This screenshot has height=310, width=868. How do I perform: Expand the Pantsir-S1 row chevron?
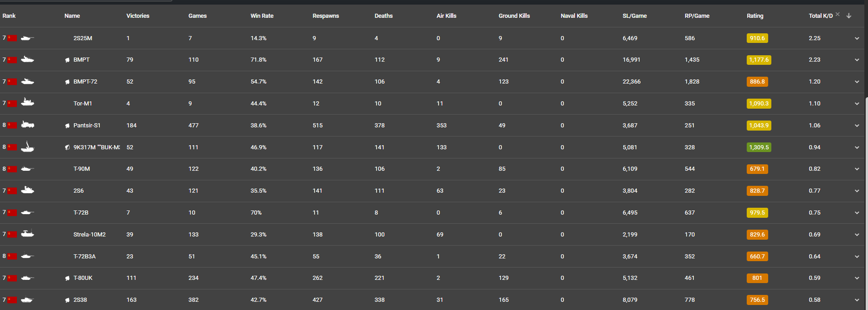click(x=857, y=126)
